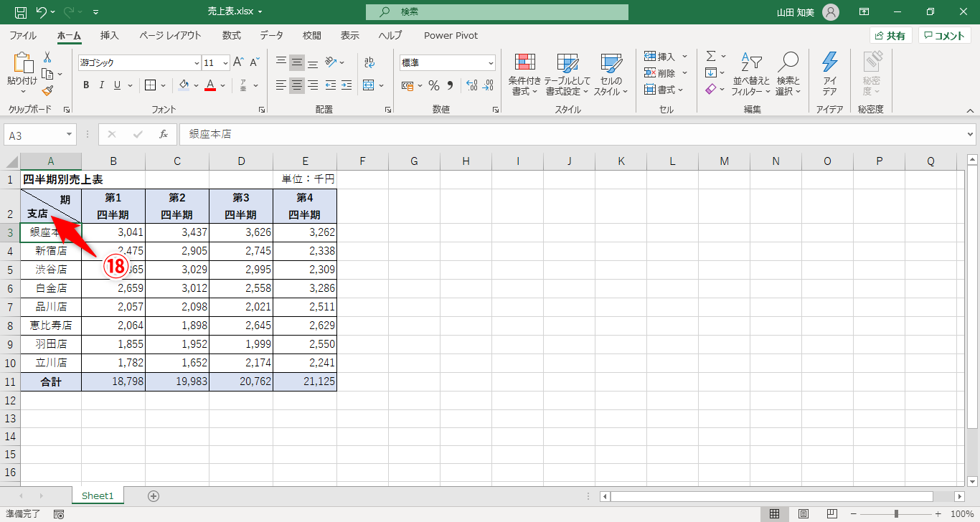Open the font size dropdown
Viewport: 980px width, 522px height.
(x=226, y=63)
